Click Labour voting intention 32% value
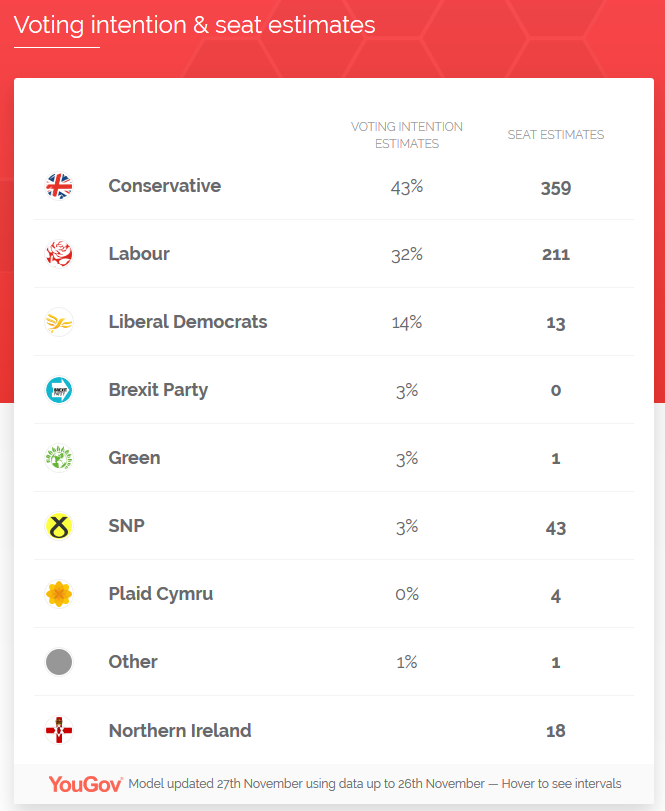This screenshot has height=811, width=665. click(406, 254)
